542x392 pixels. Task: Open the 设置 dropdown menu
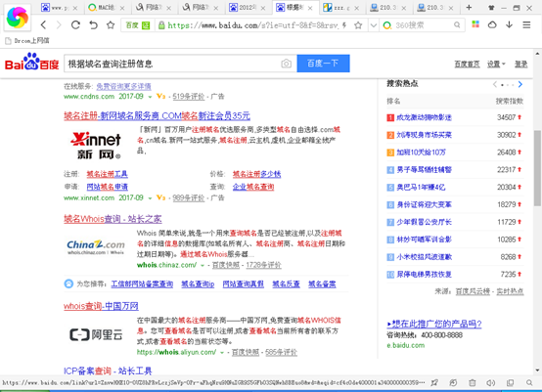pyautogui.click(x=496, y=64)
